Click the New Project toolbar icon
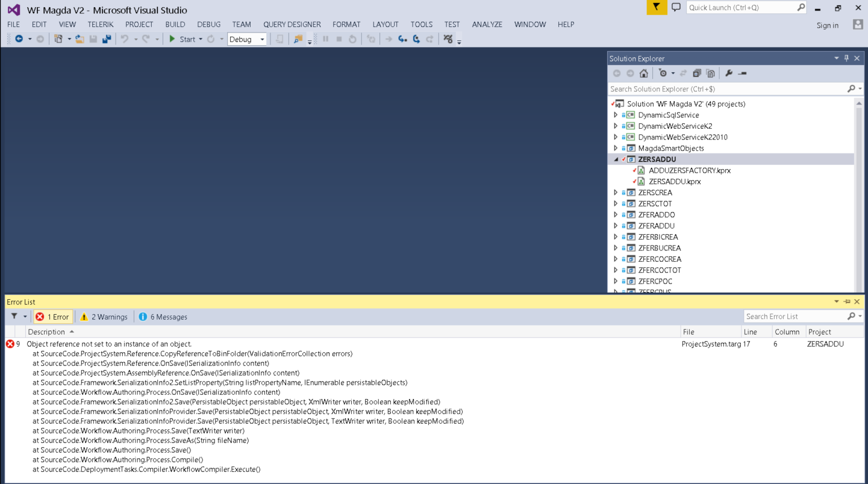This screenshot has width=868, height=484. (x=58, y=39)
